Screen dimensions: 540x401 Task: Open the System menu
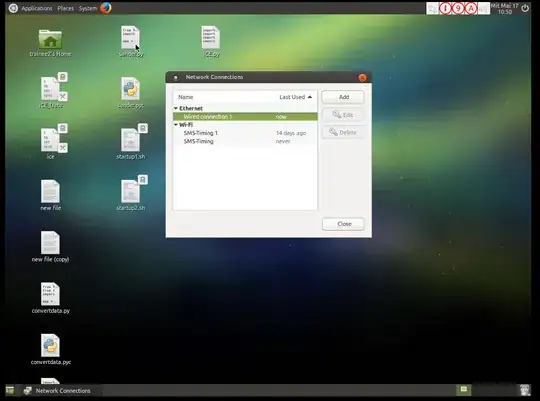click(x=87, y=8)
